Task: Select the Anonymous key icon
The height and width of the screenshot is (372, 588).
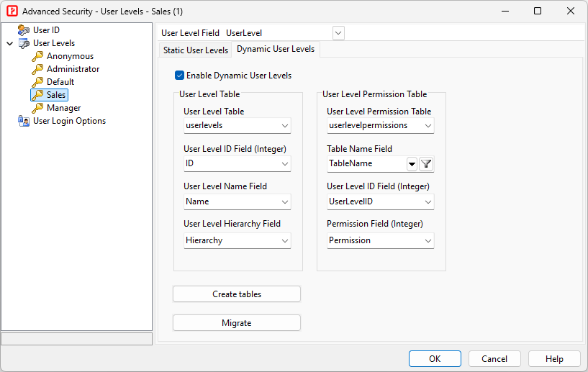Action: [37, 56]
